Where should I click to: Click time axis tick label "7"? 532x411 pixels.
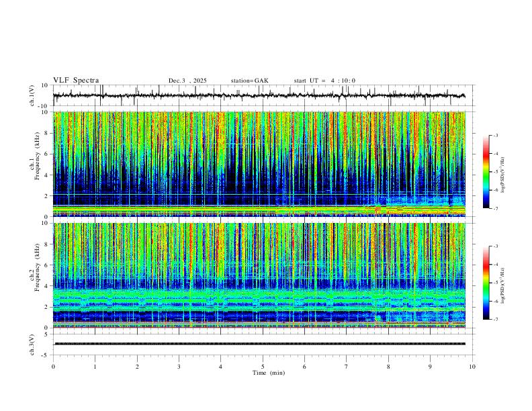pyautogui.click(x=347, y=367)
